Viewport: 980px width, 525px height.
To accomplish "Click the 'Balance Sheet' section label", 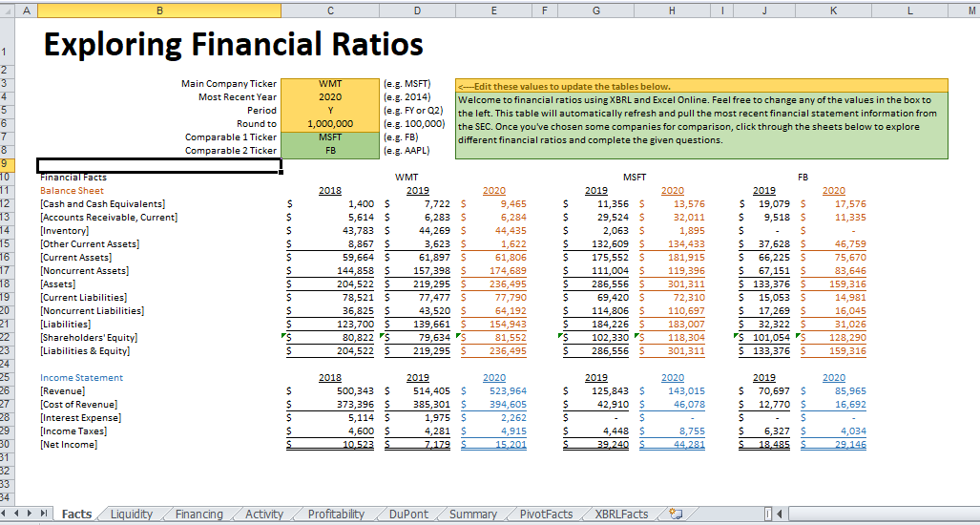I will click(72, 191).
